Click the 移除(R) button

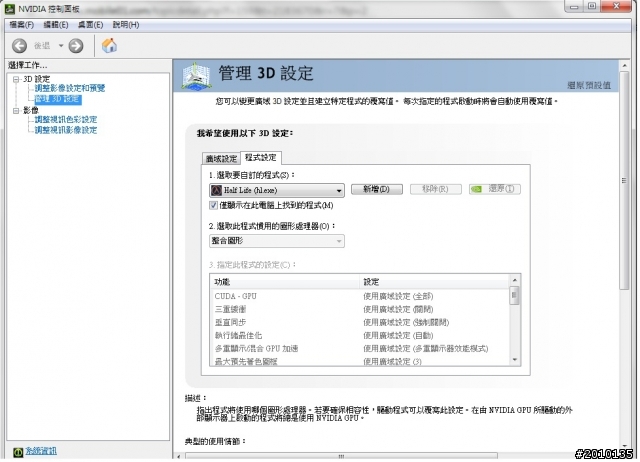pyautogui.click(x=436, y=189)
